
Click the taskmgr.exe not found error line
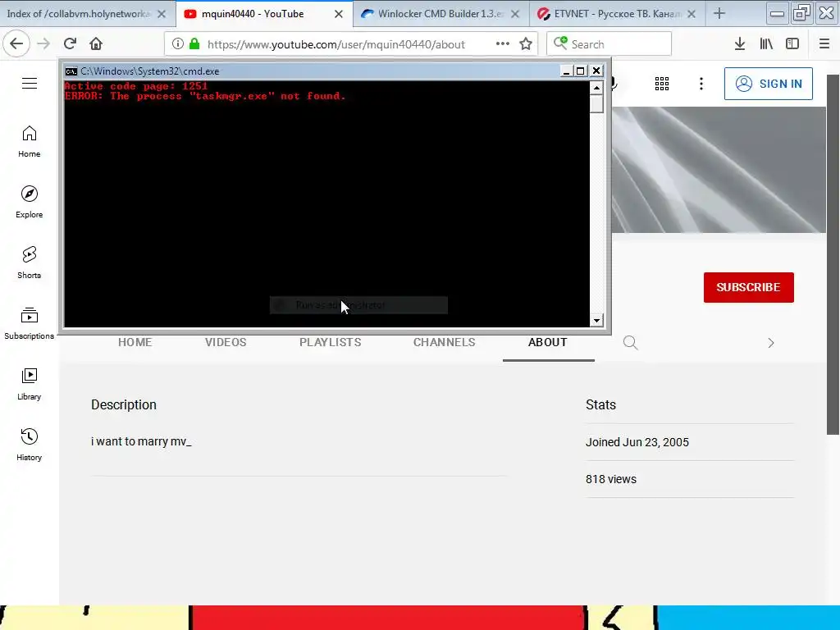(205, 97)
